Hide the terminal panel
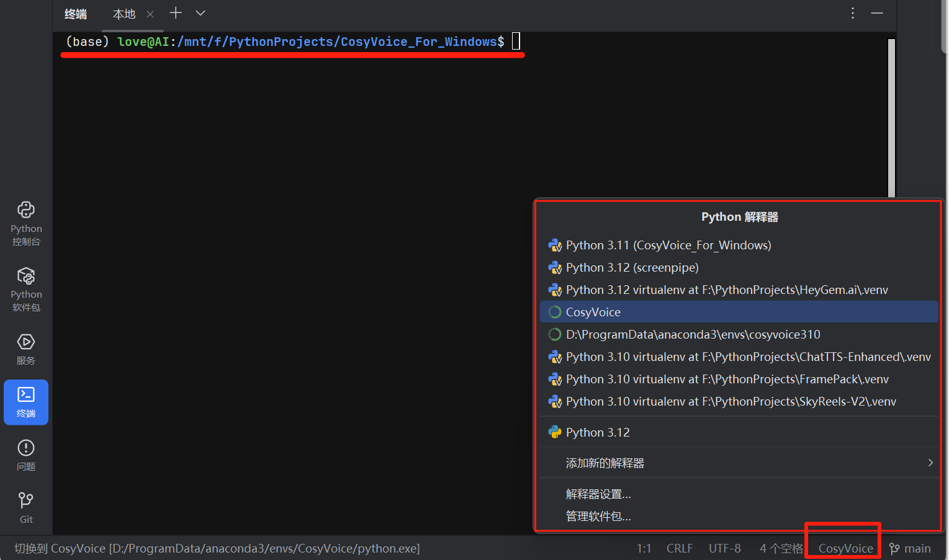The width and height of the screenshot is (949, 560). click(x=877, y=13)
